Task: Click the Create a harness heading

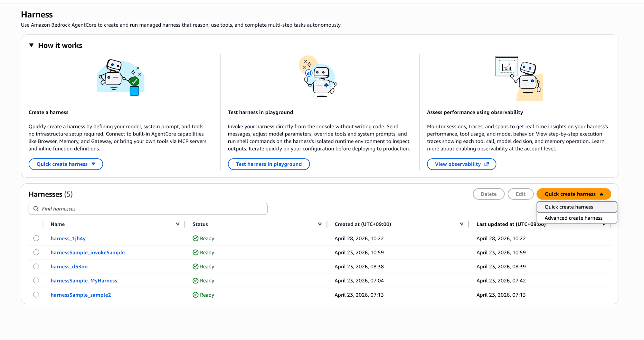Action: click(x=48, y=112)
